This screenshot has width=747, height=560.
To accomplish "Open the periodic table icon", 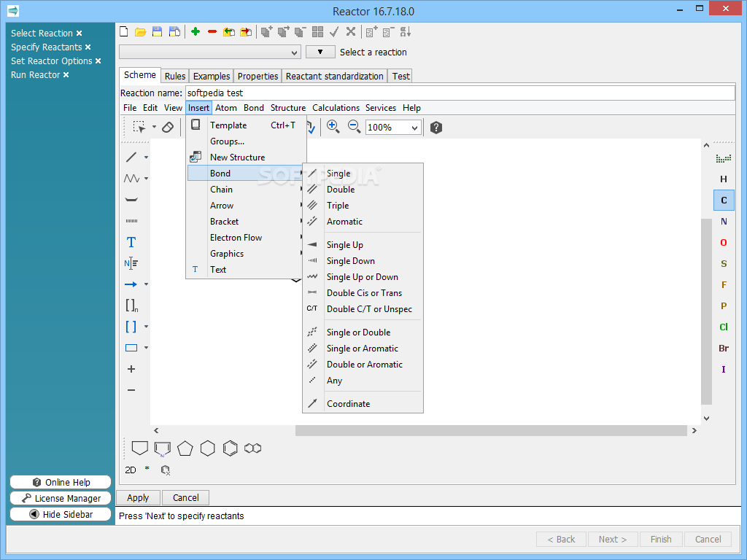I will [723, 158].
